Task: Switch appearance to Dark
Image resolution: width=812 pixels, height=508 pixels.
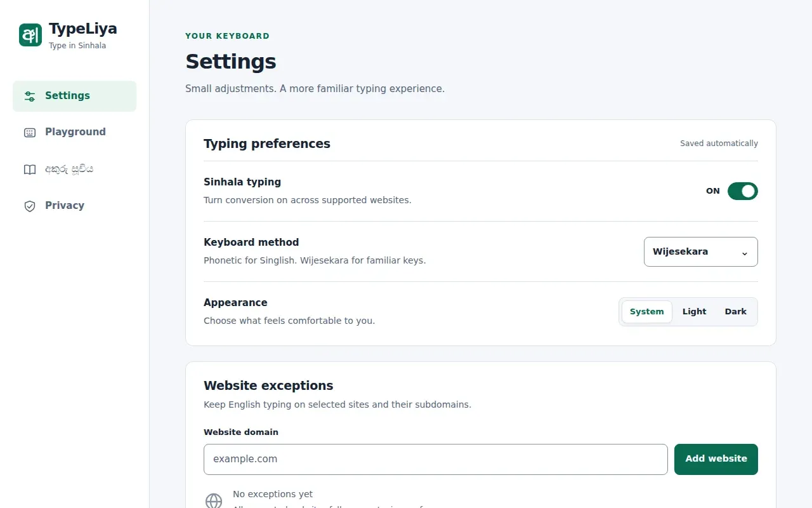Action: coord(735,312)
